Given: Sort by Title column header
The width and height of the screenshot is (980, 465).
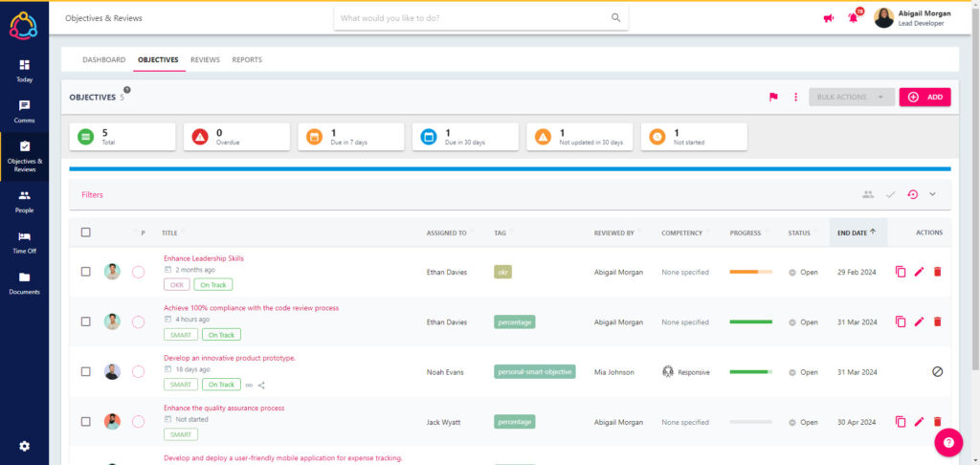Looking at the screenshot, I should tap(169, 233).
